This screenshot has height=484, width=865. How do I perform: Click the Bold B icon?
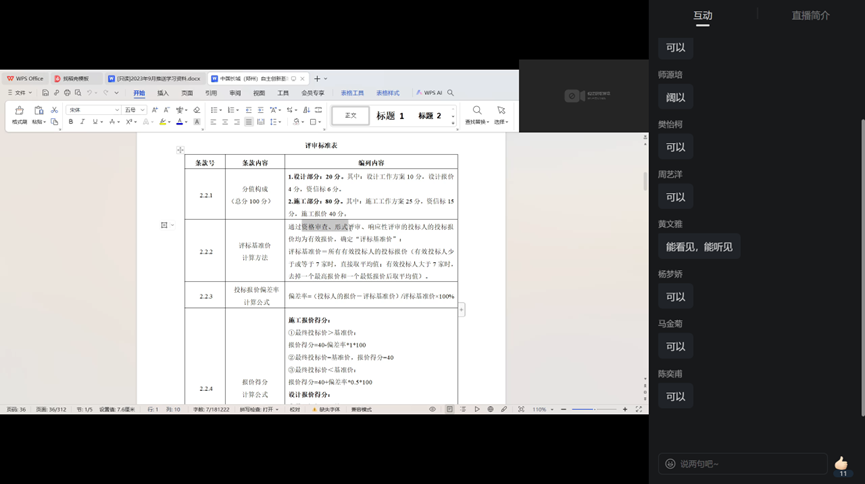pos(70,122)
